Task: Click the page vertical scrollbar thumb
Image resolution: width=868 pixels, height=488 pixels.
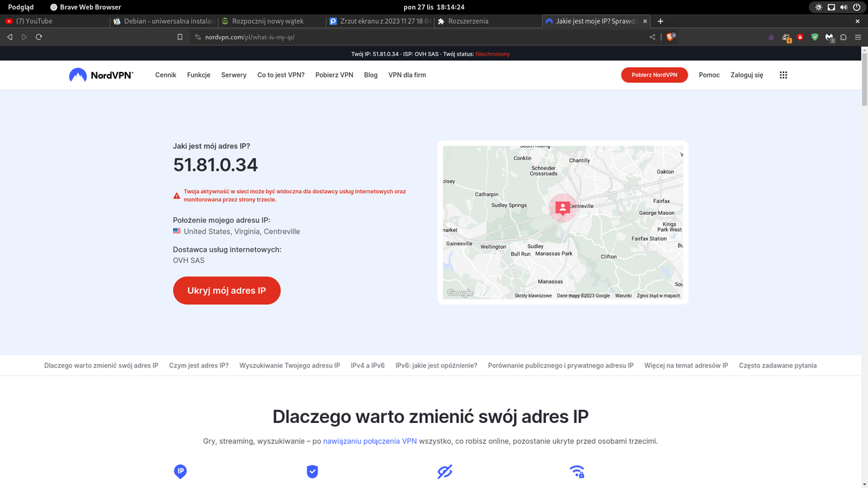Action: pos(865,78)
